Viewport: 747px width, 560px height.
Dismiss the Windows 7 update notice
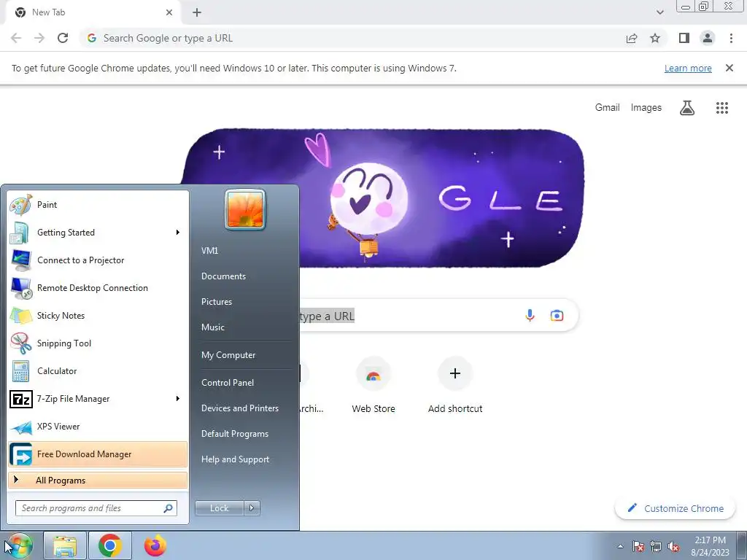(x=729, y=68)
